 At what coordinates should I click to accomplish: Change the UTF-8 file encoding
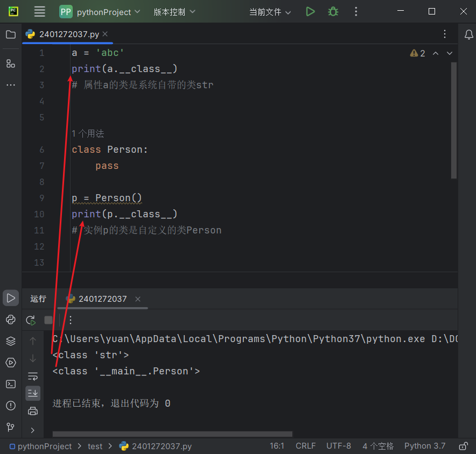pyautogui.click(x=339, y=446)
